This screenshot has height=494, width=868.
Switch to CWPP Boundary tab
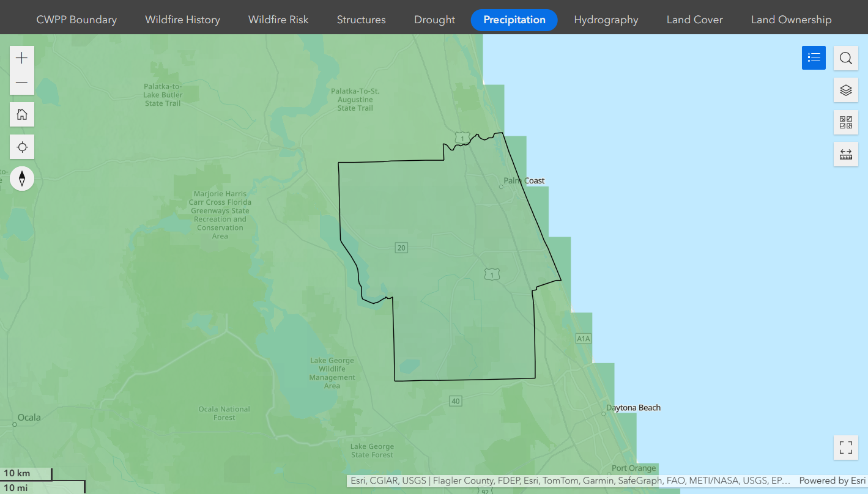(x=76, y=20)
